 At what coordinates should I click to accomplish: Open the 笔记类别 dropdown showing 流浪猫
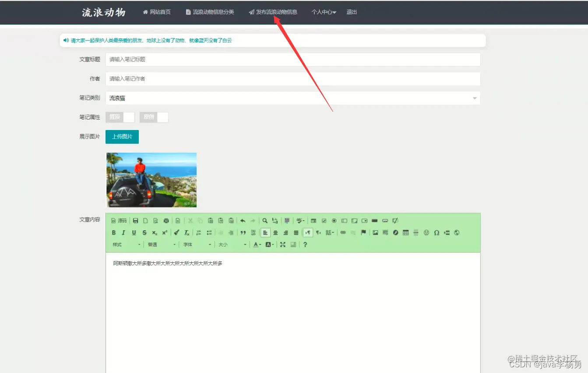tap(293, 98)
